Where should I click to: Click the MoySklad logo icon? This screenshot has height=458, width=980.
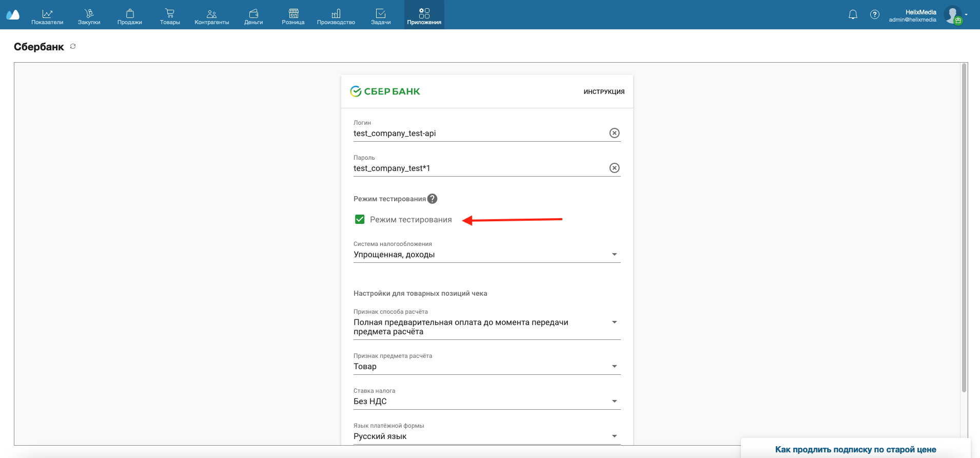click(13, 14)
